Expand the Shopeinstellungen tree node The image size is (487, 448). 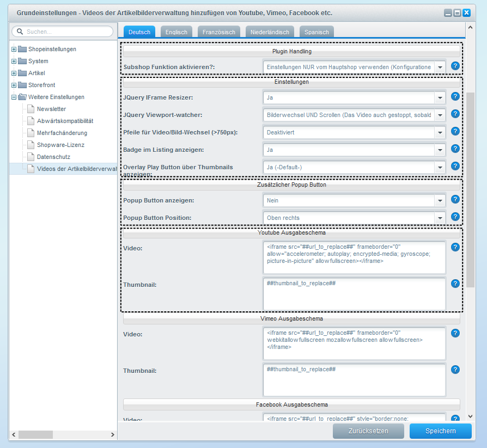pos(14,49)
